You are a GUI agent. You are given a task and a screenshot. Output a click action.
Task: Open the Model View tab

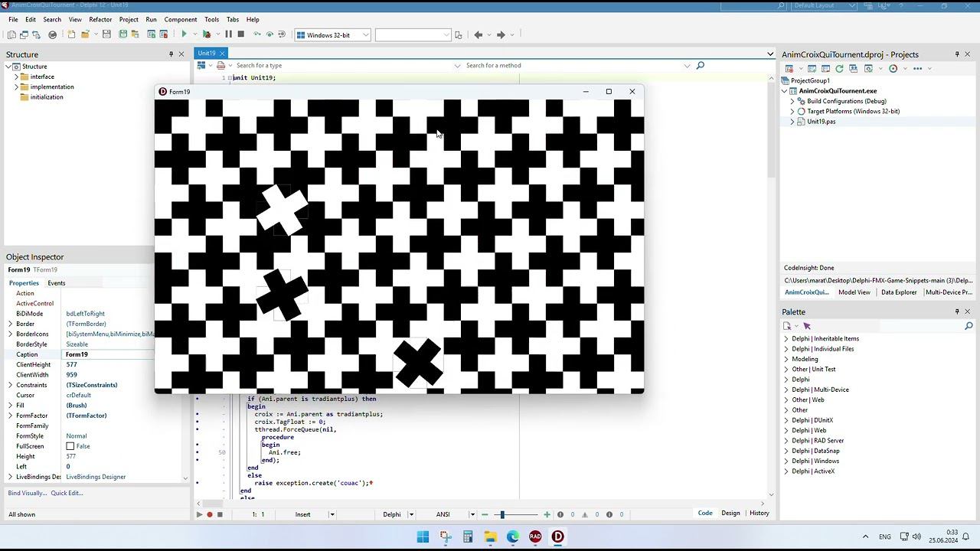click(x=854, y=292)
